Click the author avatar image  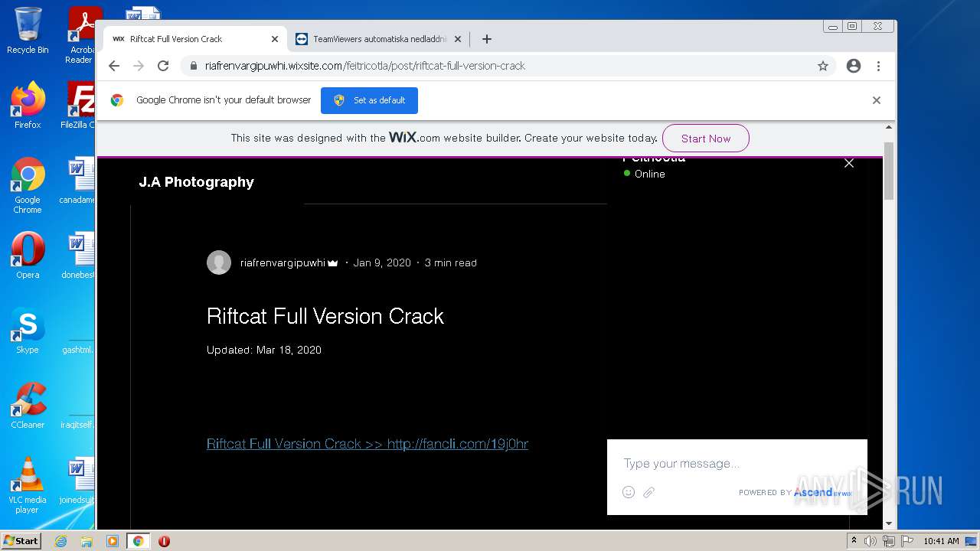coord(219,262)
